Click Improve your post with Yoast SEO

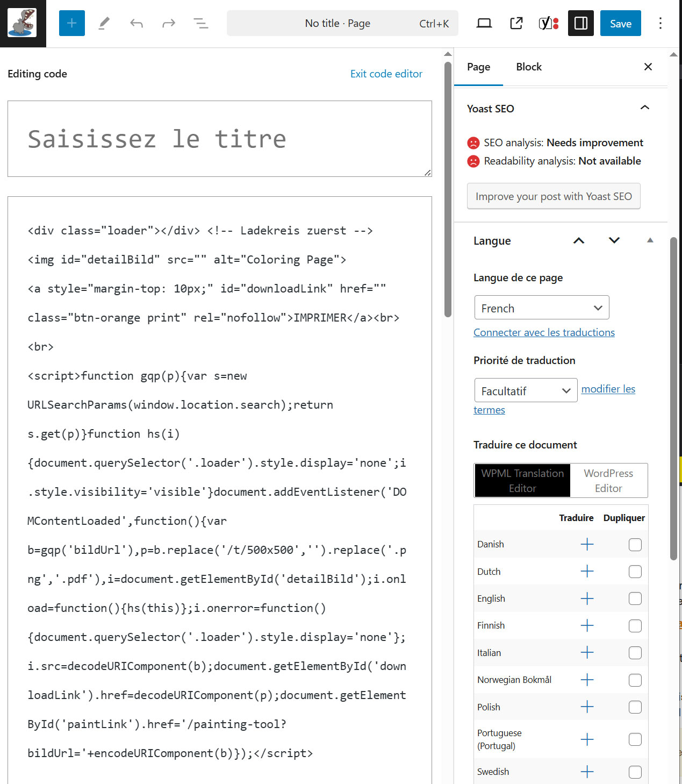click(554, 196)
